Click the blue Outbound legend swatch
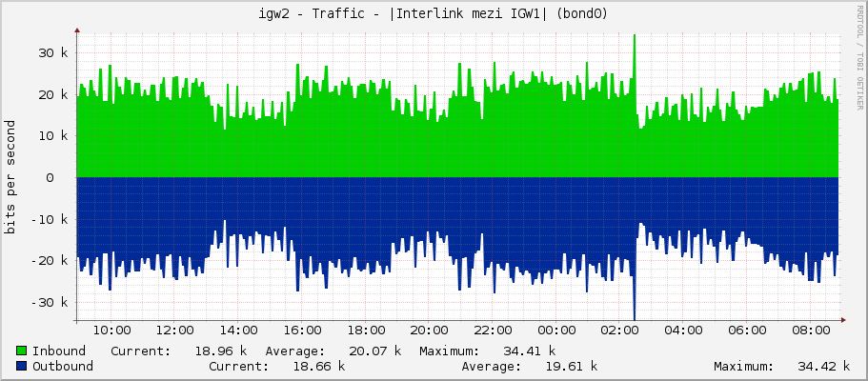Viewport: 868px width, 381px height. [x=22, y=366]
